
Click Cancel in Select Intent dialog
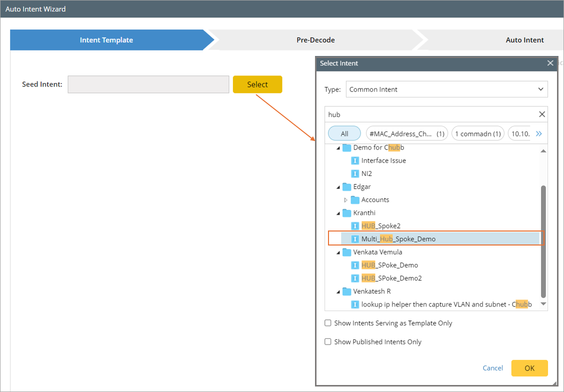pos(492,368)
